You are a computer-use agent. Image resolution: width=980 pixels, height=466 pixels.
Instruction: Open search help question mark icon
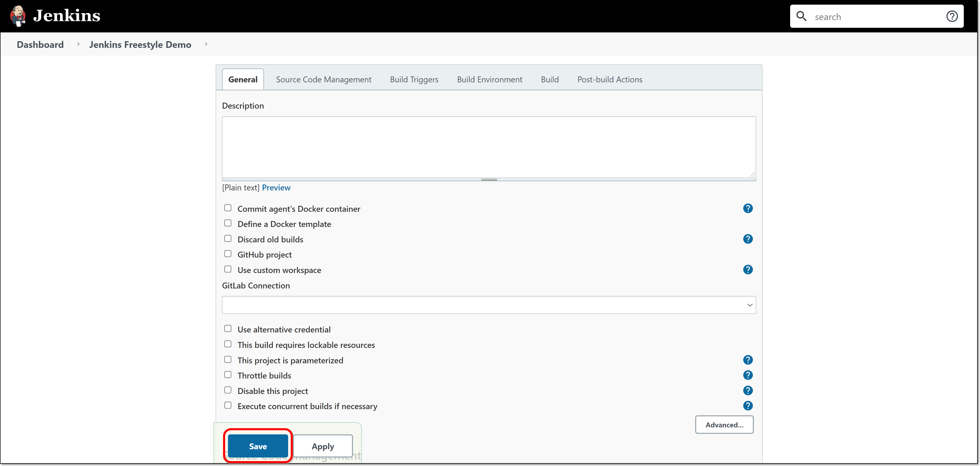(952, 16)
